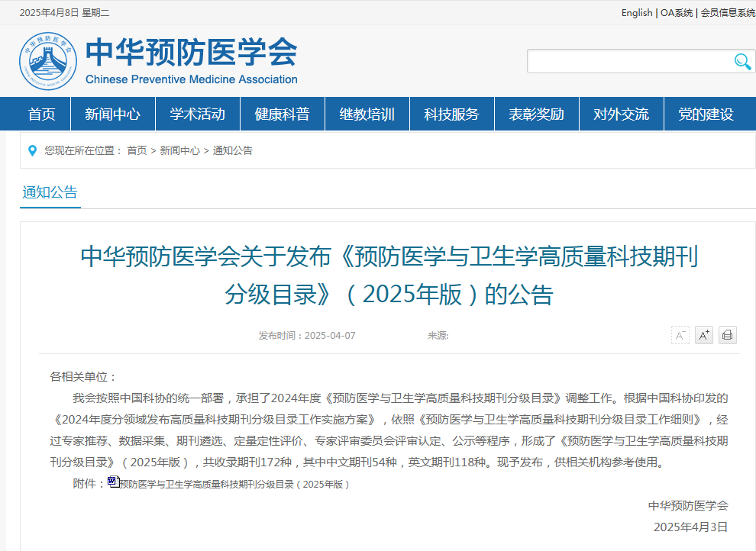Click the Word document attachment icon
Viewport: 756px width, 551px height.
[113, 482]
